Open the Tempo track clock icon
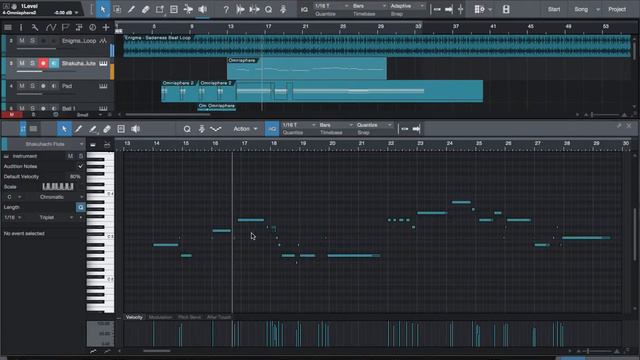The height and width of the screenshot is (360, 640). [93, 28]
